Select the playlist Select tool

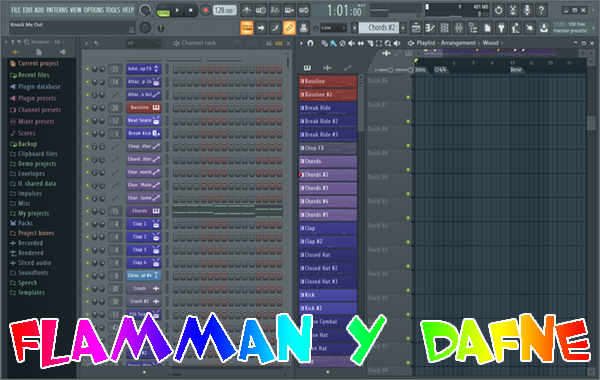pos(379,43)
